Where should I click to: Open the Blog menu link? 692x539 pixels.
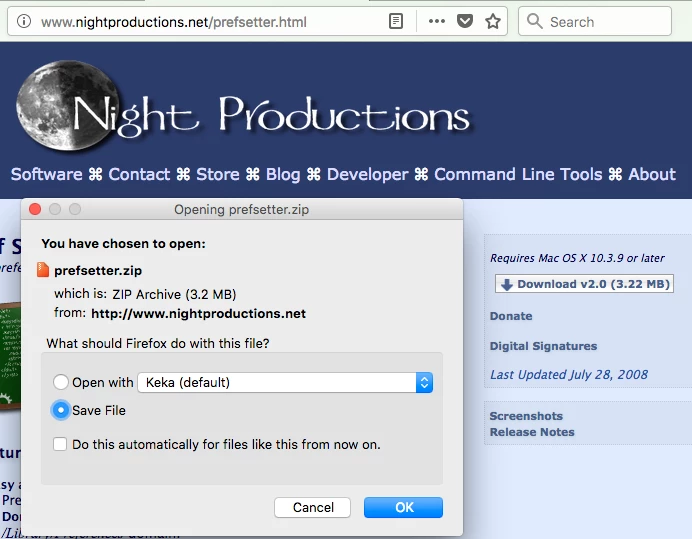point(283,174)
